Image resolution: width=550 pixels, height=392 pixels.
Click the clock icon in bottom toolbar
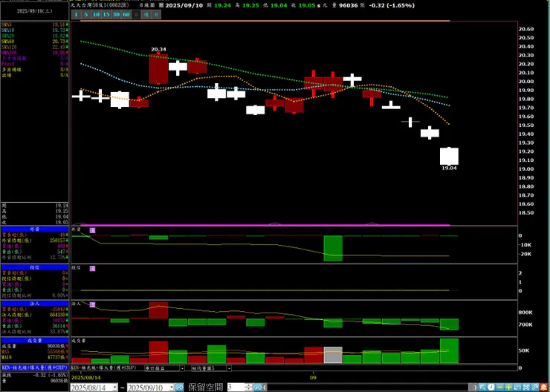pos(491,387)
